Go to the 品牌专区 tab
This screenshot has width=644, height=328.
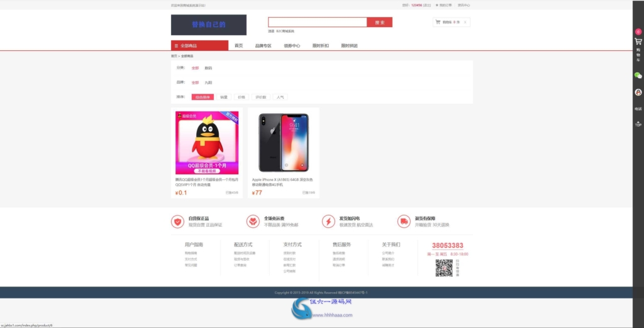264,45
